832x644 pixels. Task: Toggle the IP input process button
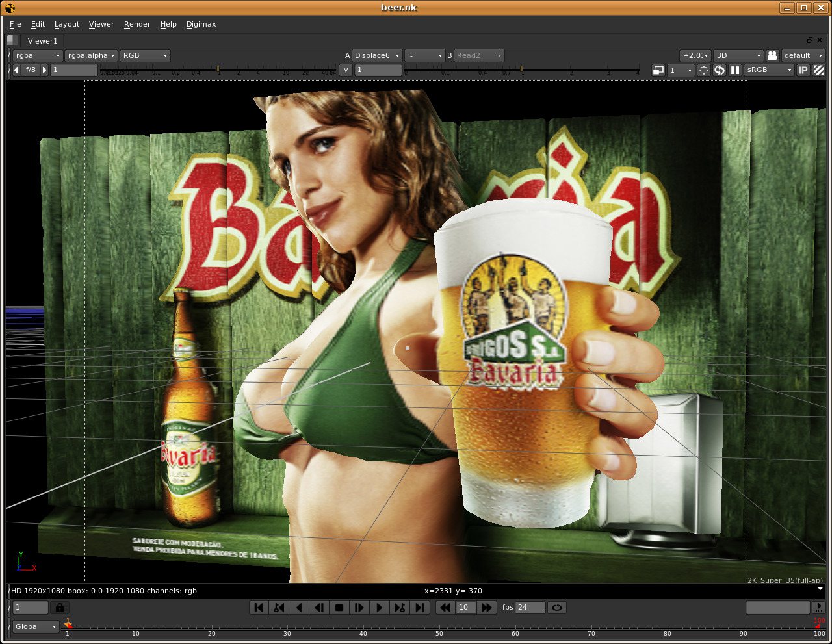[803, 70]
